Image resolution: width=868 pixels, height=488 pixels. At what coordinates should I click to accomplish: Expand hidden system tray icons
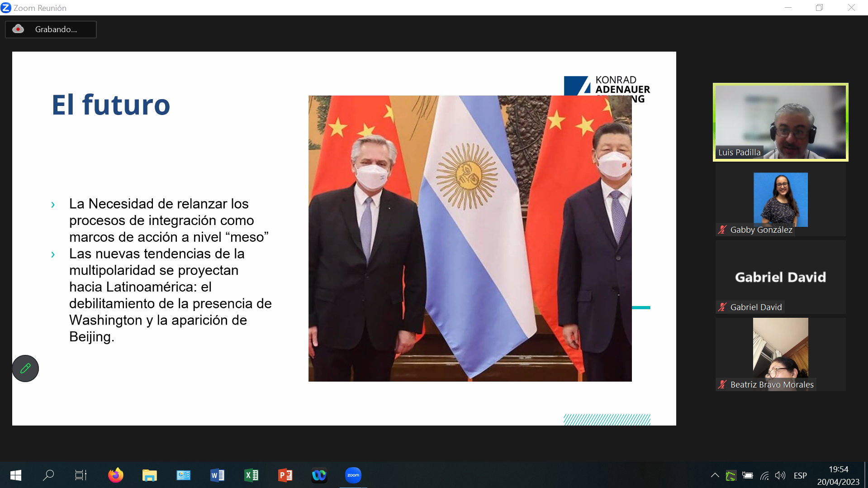(715, 475)
